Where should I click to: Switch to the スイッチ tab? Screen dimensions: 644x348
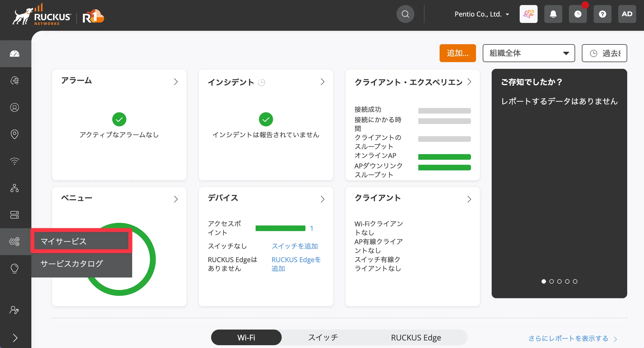(x=323, y=337)
